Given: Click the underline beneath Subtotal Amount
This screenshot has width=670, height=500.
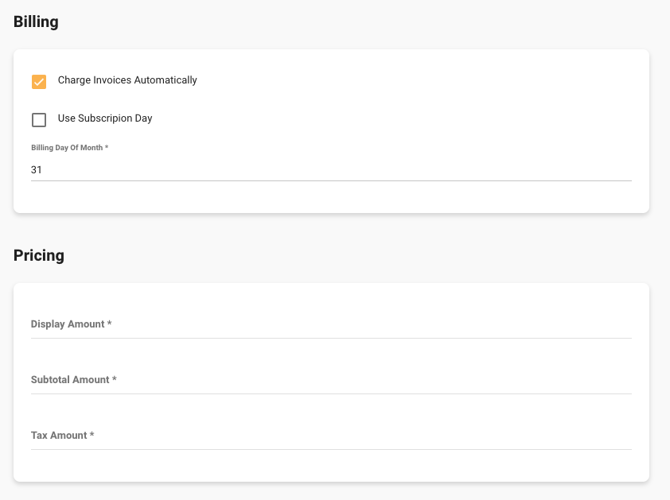Looking at the screenshot, I should (331, 394).
